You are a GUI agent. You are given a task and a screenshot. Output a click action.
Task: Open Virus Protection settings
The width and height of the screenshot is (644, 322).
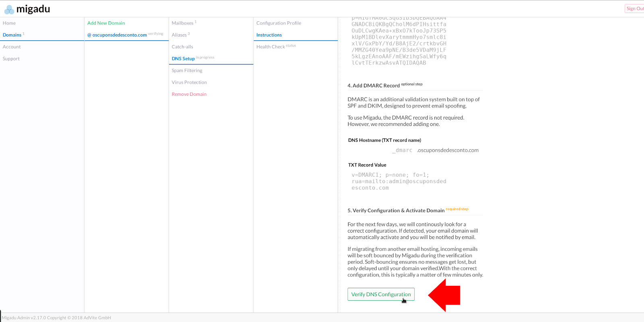[x=189, y=82]
